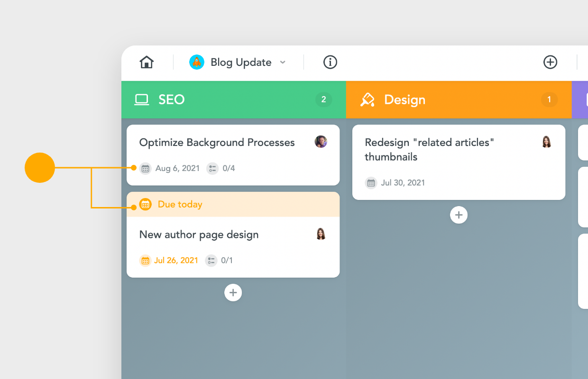The image size is (588, 379).
Task: Click the Jul 26, 2021 due date
Action: coord(176,260)
